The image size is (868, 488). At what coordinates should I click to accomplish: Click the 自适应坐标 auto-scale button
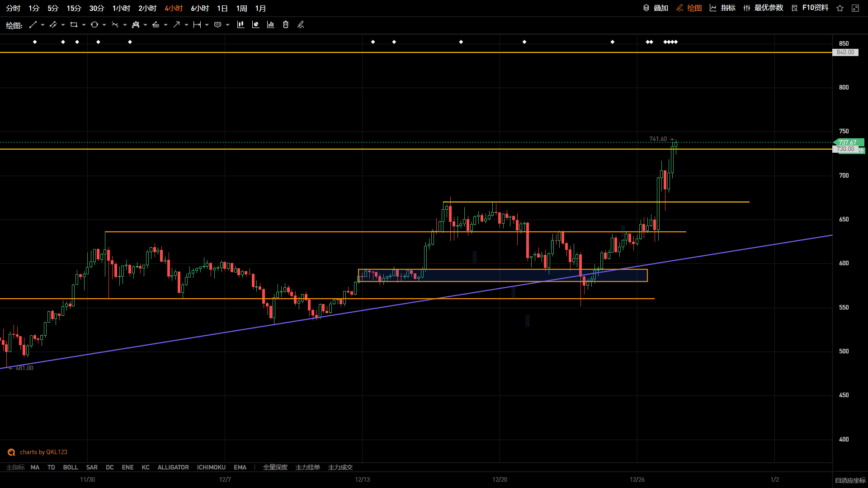pos(850,480)
